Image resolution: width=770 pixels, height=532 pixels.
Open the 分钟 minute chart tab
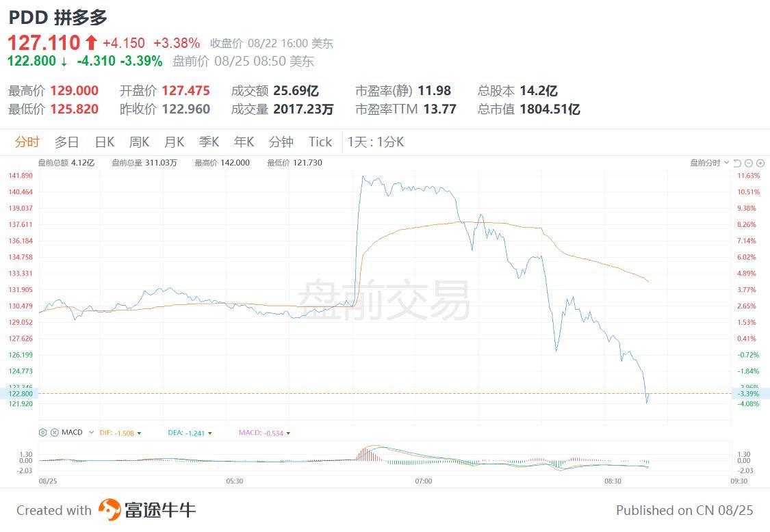click(x=281, y=142)
